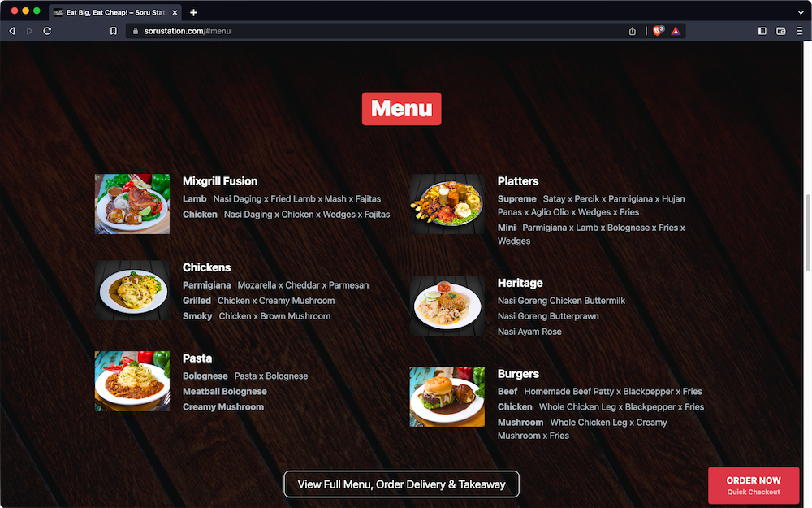Click the Burgers dish photo

(x=447, y=397)
